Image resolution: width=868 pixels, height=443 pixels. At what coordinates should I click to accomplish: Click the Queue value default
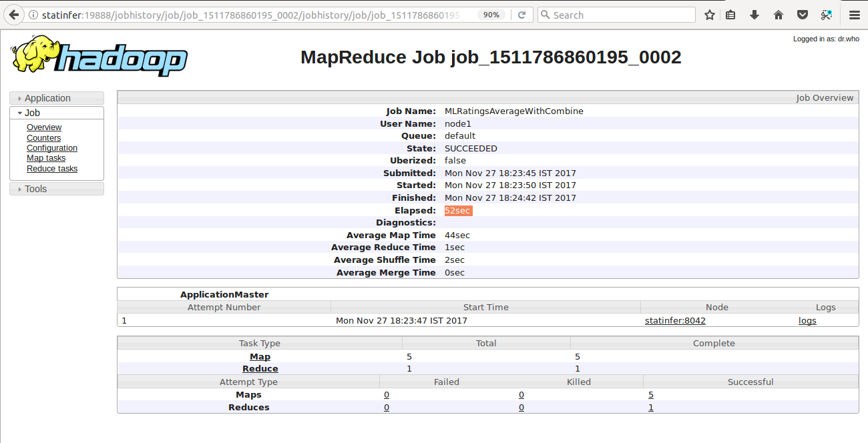[x=460, y=136]
